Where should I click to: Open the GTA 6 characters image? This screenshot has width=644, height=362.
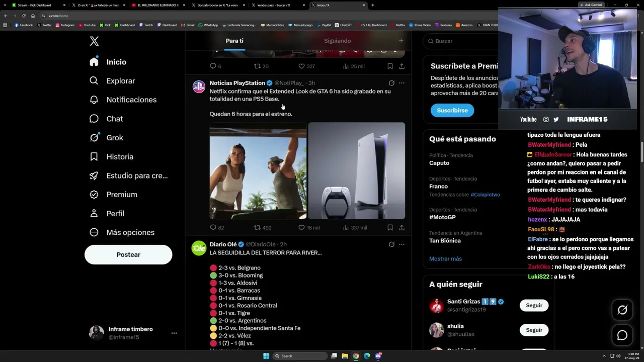point(258,171)
